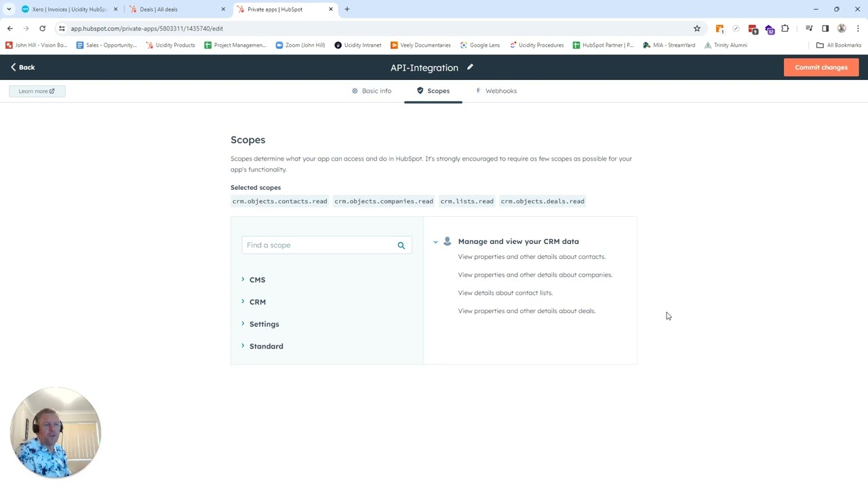Click the Back arrow in HubSpot header
Viewport: 868px width, 488px height.
22,67
